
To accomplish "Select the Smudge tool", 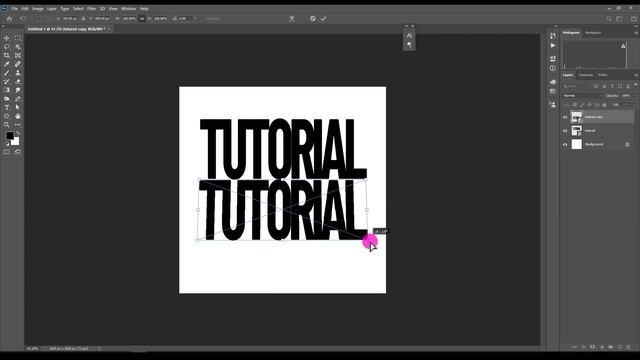I will (x=18, y=90).
